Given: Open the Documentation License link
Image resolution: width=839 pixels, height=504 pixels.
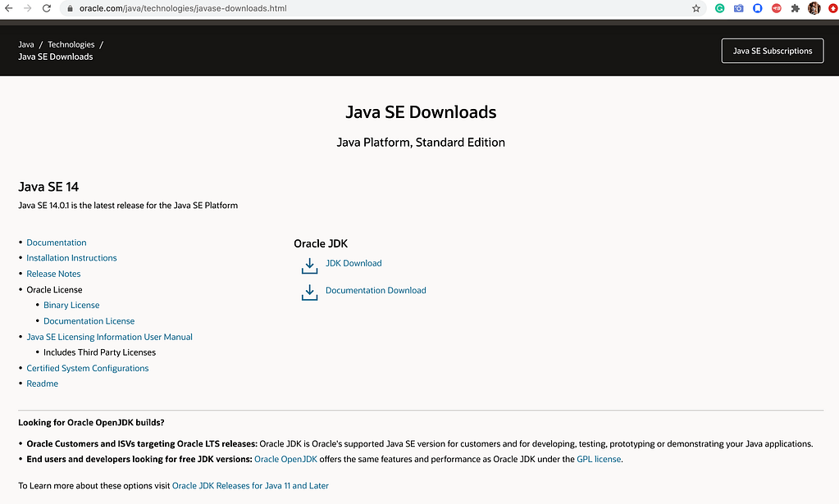Looking at the screenshot, I should pyautogui.click(x=89, y=320).
